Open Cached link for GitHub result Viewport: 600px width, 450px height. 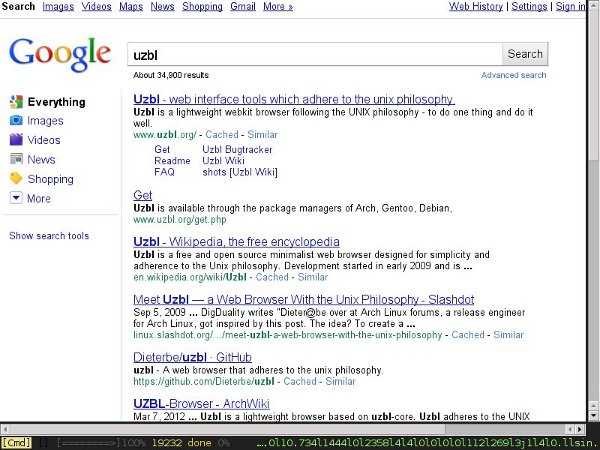pos(300,382)
